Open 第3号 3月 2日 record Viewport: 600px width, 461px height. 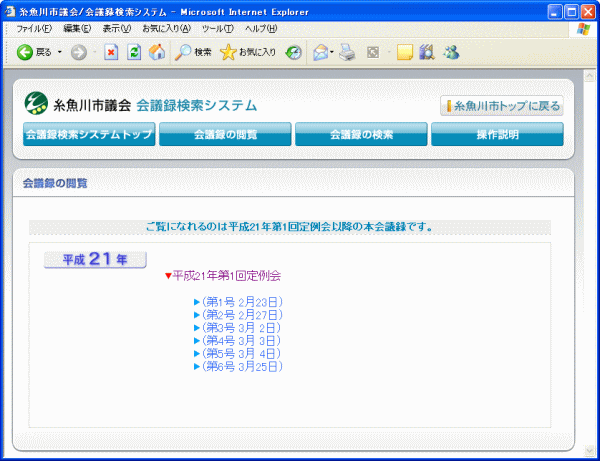pyautogui.click(x=238, y=328)
